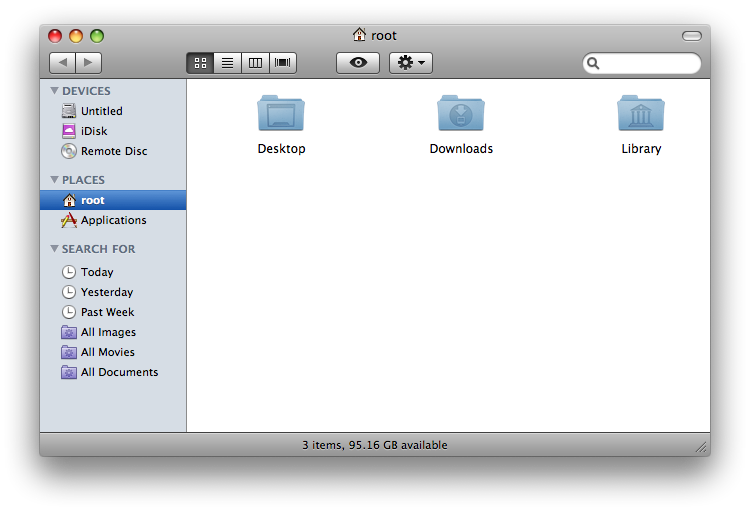Viewport: 750px width, 511px height.
Task: Click the Quick Look eye button
Action: (x=358, y=63)
